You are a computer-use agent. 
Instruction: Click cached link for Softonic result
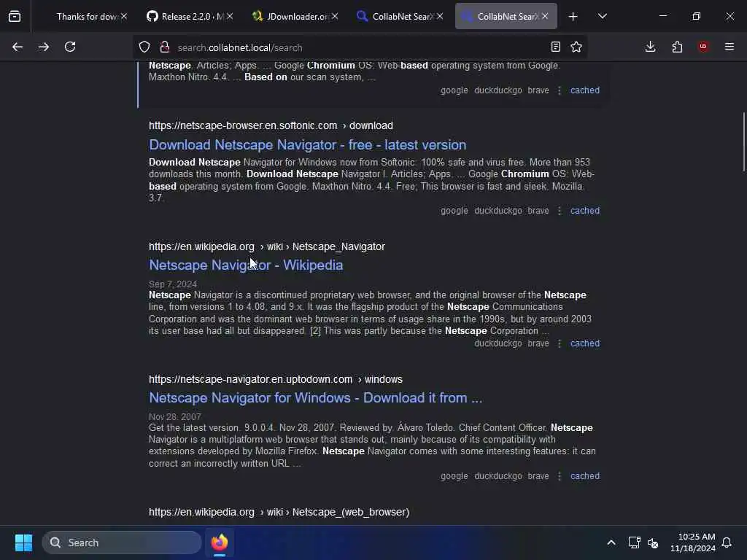[x=585, y=211]
